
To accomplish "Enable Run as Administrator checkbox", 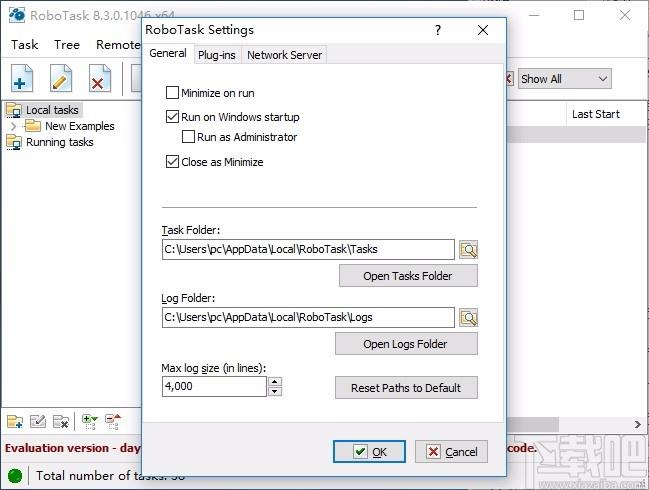I will pyautogui.click(x=188, y=137).
